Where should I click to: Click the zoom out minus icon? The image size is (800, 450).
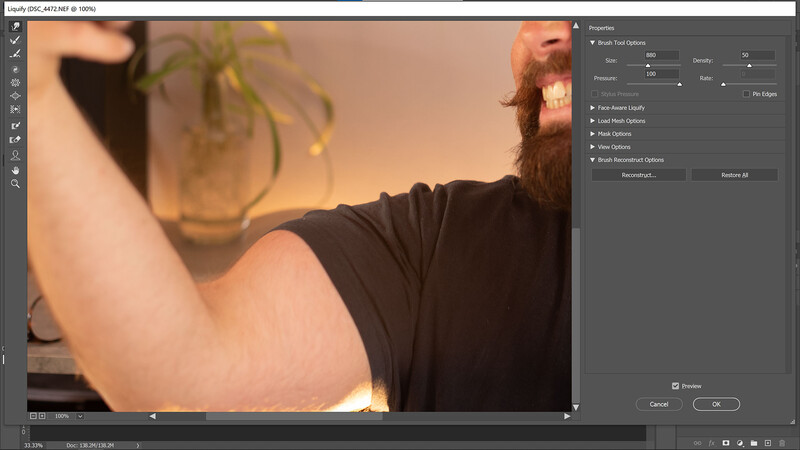pyautogui.click(x=33, y=416)
